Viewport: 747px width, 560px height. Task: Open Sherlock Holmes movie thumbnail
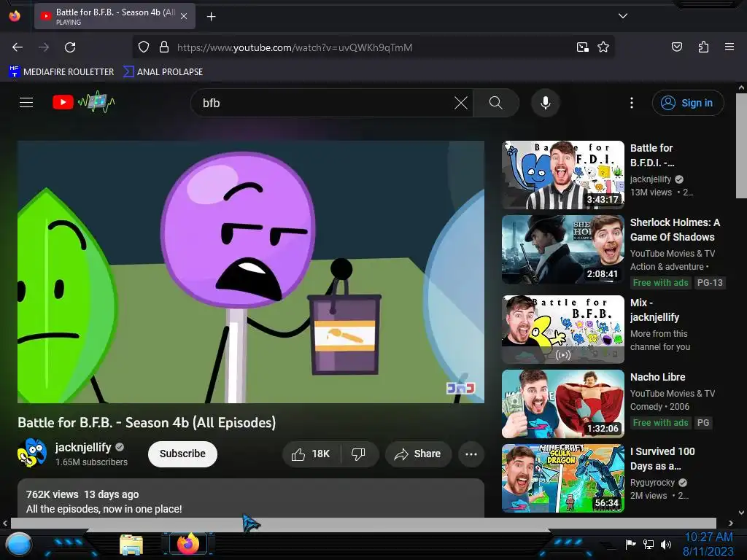pos(563,249)
